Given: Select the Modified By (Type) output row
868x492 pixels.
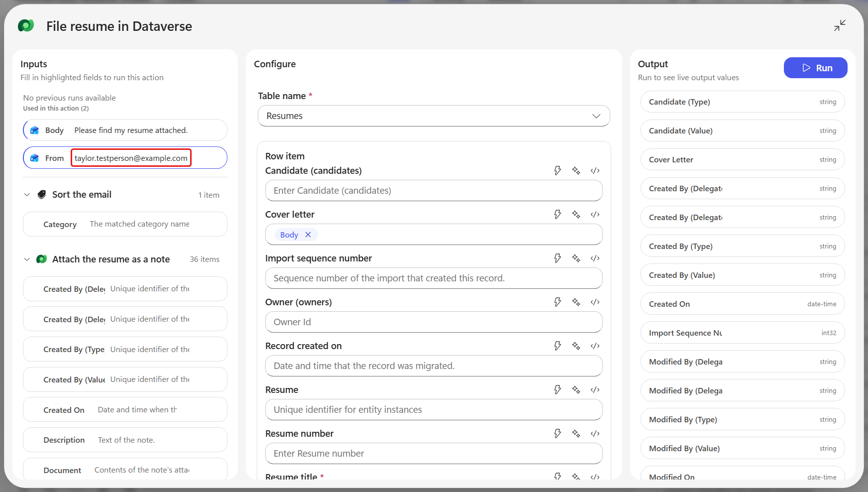Looking at the screenshot, I should coord(743,419).
